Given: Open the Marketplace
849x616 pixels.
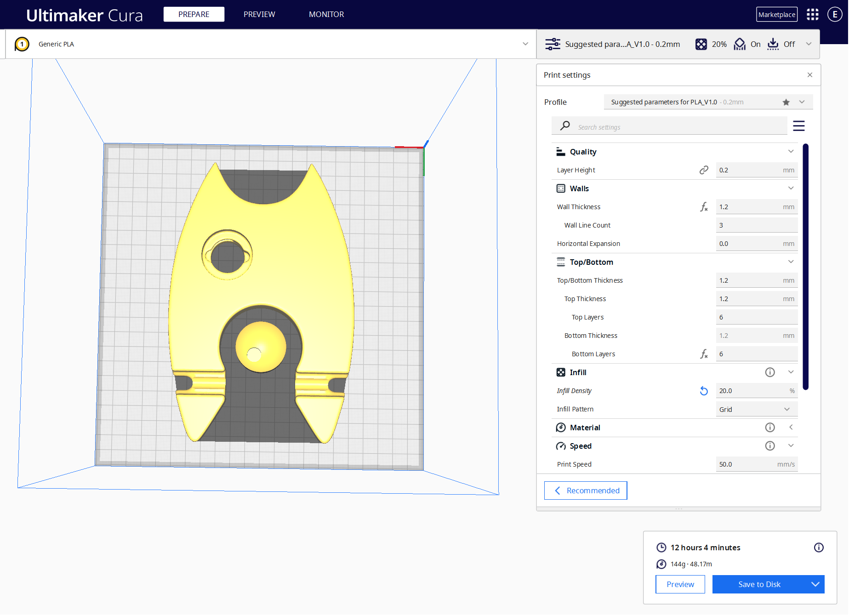Looking at the screenshot, I should [x=776, y=15].
